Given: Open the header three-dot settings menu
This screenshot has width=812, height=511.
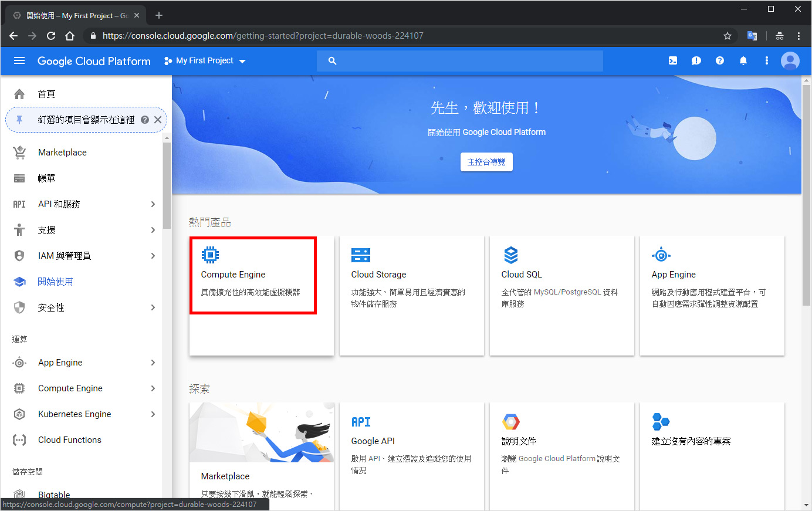Looking at the screenshot, I should click(766, 60).
